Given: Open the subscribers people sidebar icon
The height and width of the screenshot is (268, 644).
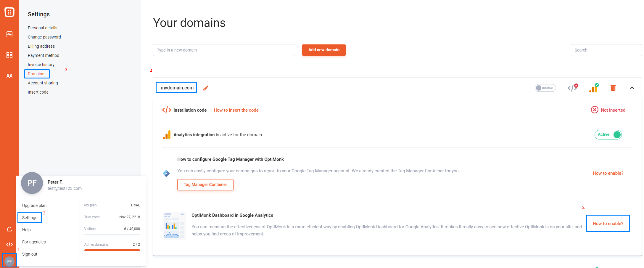Looking at the screenshot, I should 9,76.
